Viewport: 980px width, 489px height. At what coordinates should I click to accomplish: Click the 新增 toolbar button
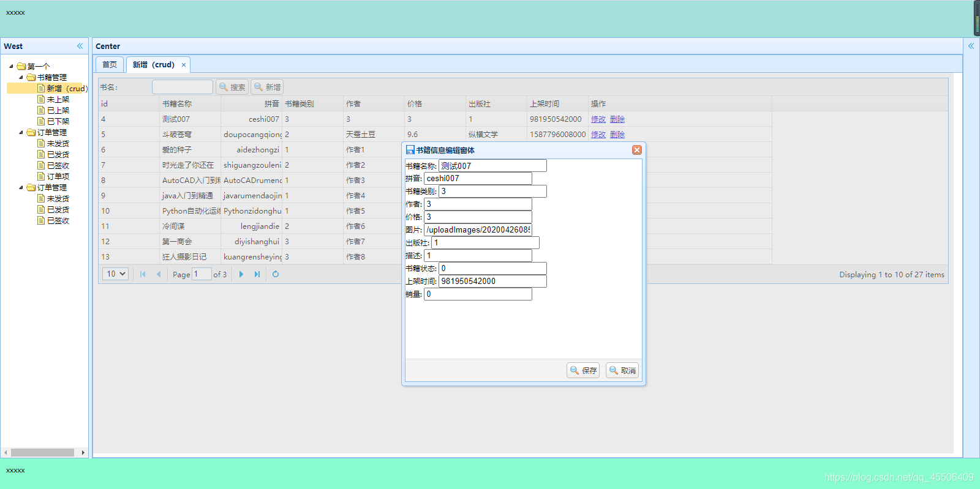click(x=267, y=87)
